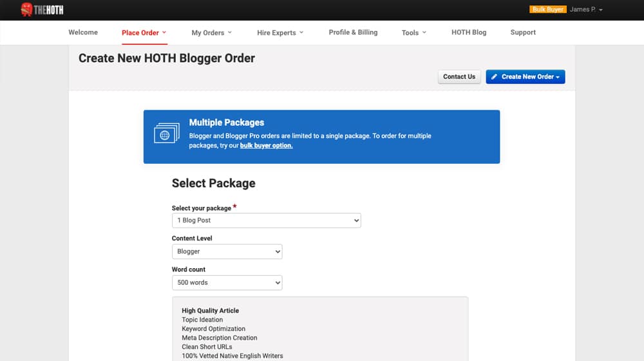The height and width of the screenshot is (361, 644).
Task: Click the Create New HOTH Blogger Order heading
Action: coord(167,59)
